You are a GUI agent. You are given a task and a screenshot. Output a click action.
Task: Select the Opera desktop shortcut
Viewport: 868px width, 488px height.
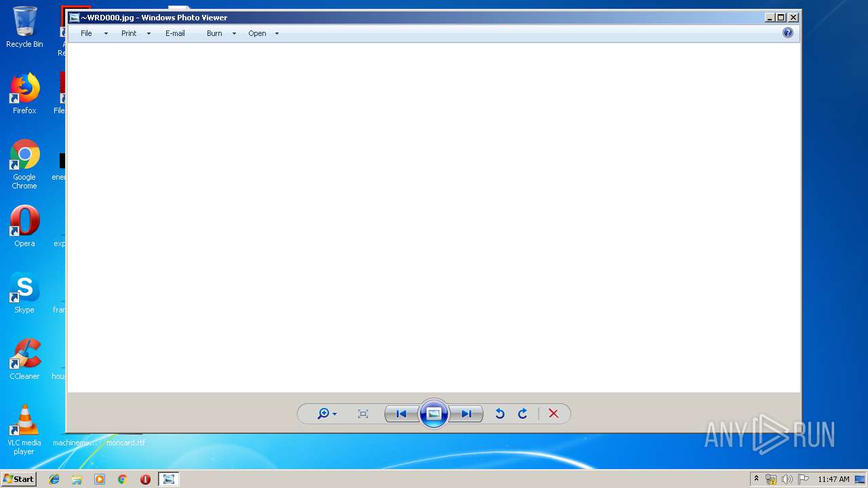24,226
